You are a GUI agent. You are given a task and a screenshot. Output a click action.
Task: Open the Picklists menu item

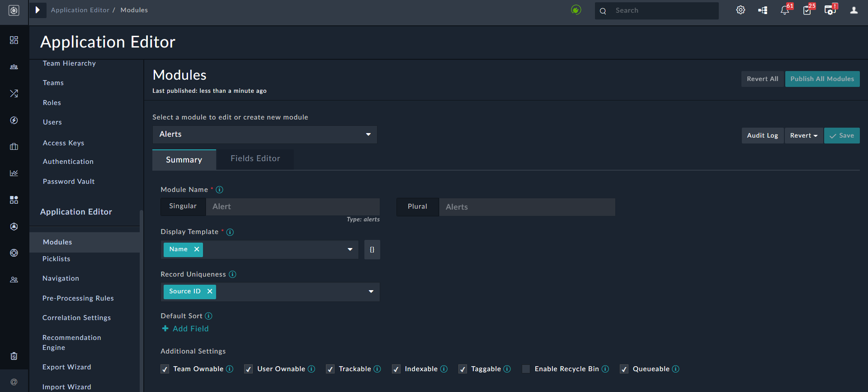coord(56,259)
